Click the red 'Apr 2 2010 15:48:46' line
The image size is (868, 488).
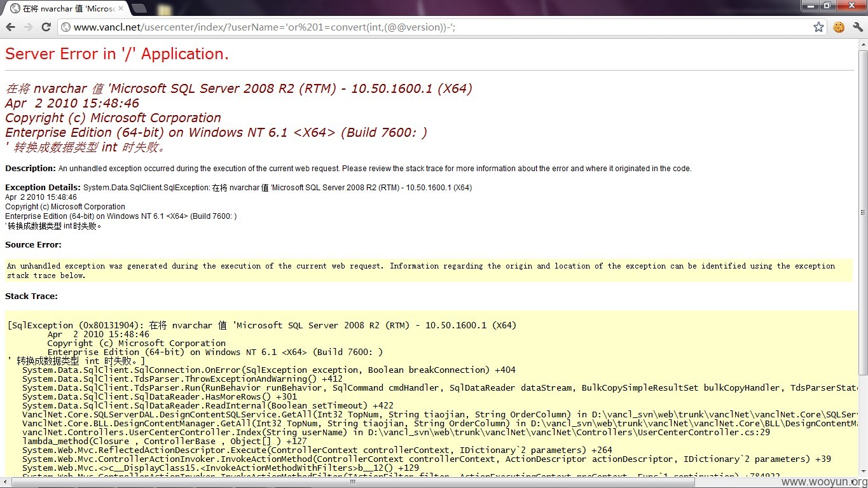click(72, 103)
